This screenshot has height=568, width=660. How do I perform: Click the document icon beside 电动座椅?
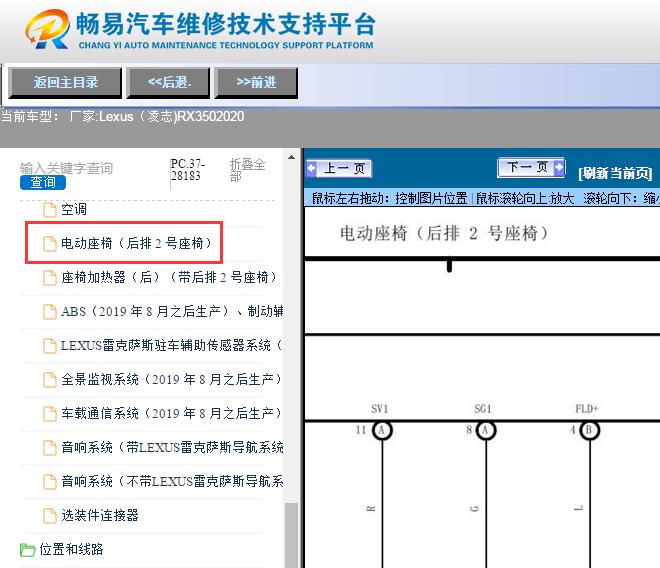click(50, 244)
